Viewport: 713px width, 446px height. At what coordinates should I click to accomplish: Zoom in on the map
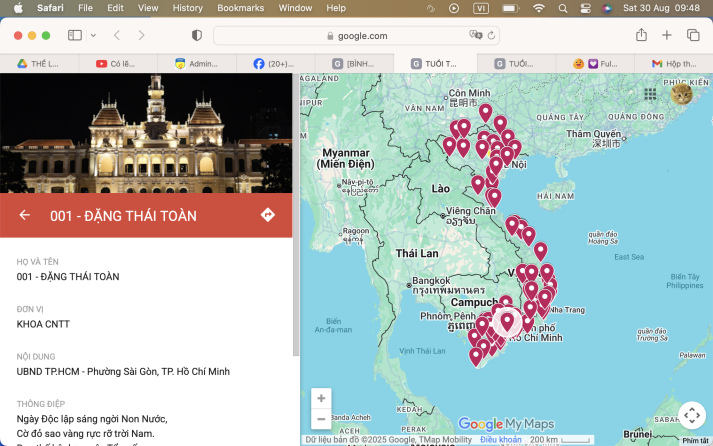[x=321, y=399]
